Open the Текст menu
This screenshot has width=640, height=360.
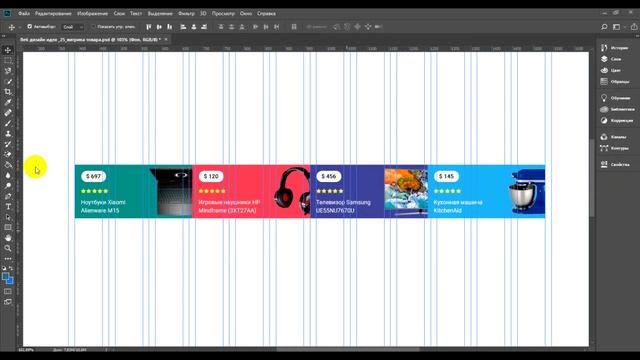coord(136,13)
